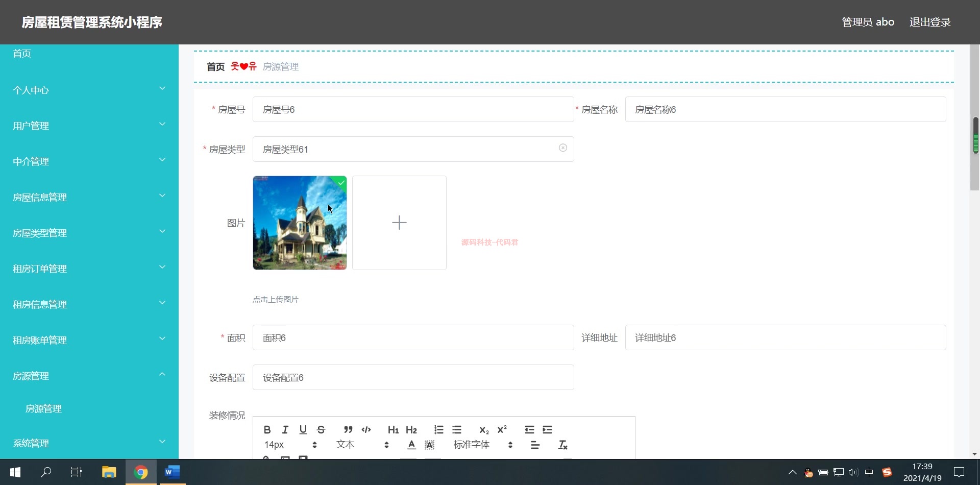Click 退出登录 to log out
The image size is (980, 485).
(930, 22)
